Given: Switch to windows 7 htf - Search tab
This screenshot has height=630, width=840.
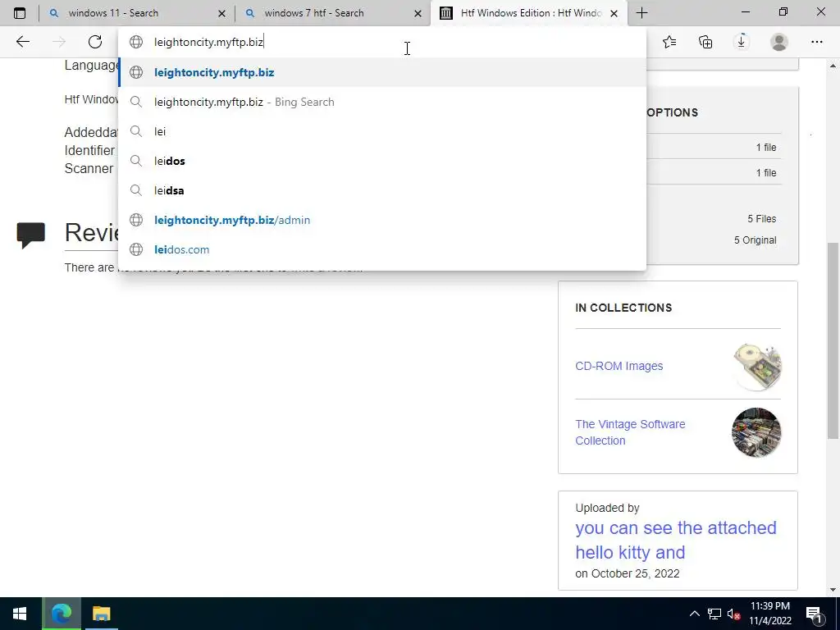Looking at the screenshot, I should [x=332, y=13].
